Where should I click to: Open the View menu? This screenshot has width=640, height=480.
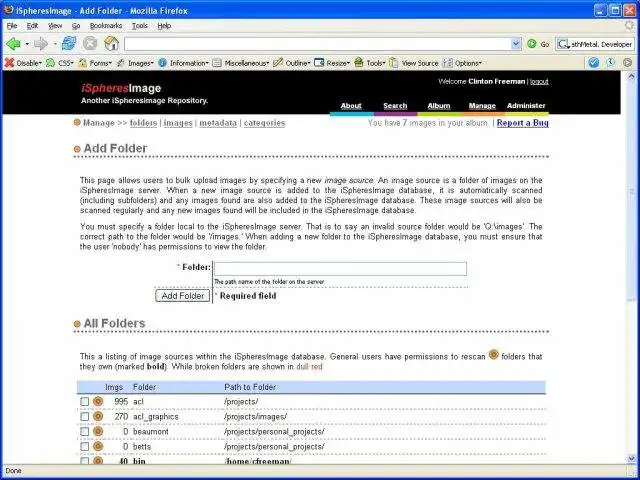pyautogui.click(x=55, y=26)
